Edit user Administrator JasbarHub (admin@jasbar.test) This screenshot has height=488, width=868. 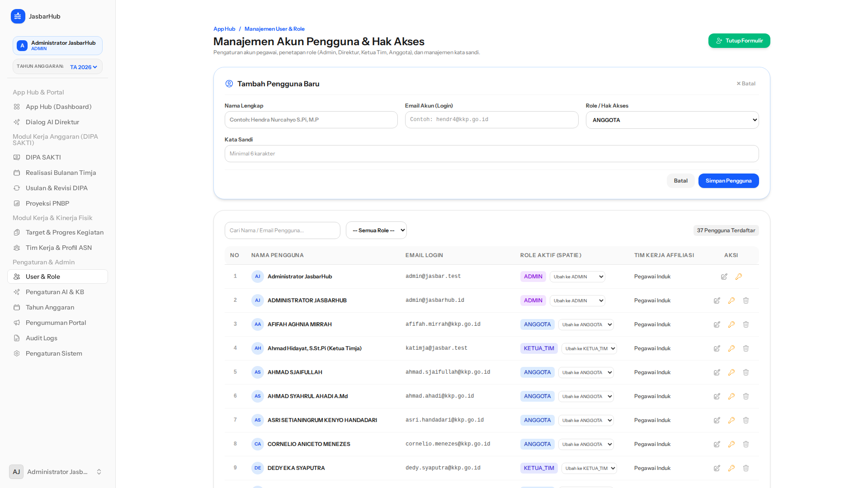[x=724, y=277]
